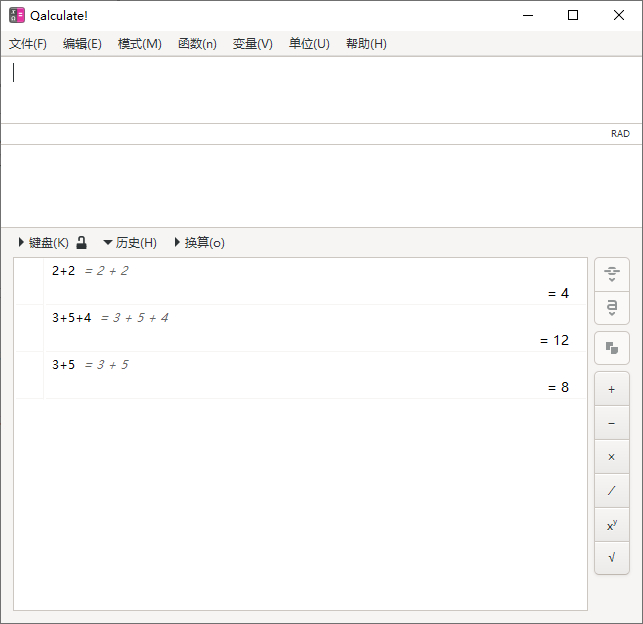
Task: Collapse the 历史(H) history panel
Action: (x=130, y=243)
